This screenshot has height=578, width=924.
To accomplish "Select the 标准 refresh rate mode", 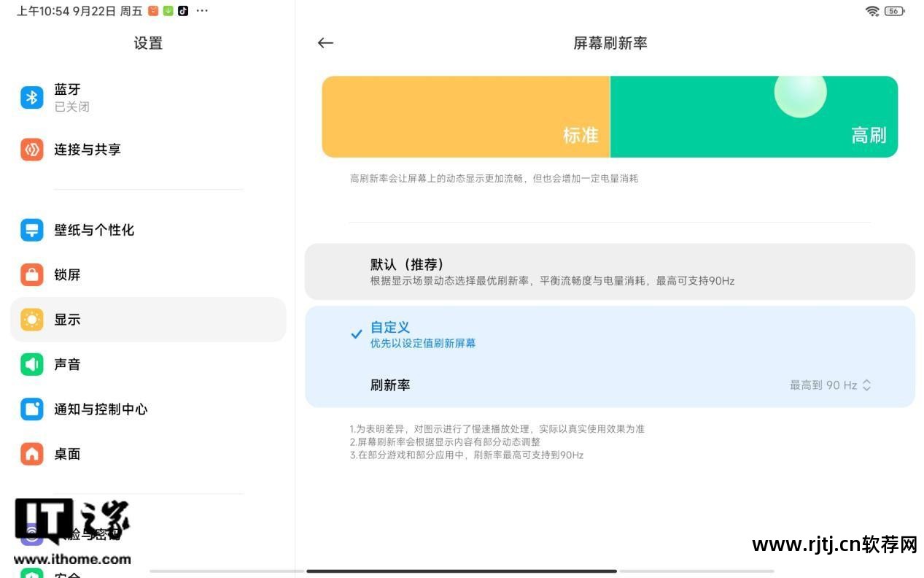I will point(466,116).
